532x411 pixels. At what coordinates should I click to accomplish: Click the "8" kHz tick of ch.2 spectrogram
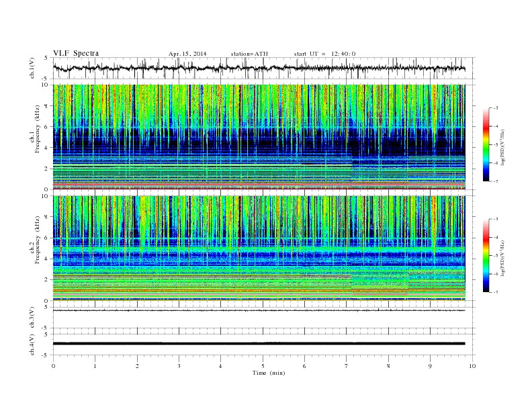(x=46, y=217)
